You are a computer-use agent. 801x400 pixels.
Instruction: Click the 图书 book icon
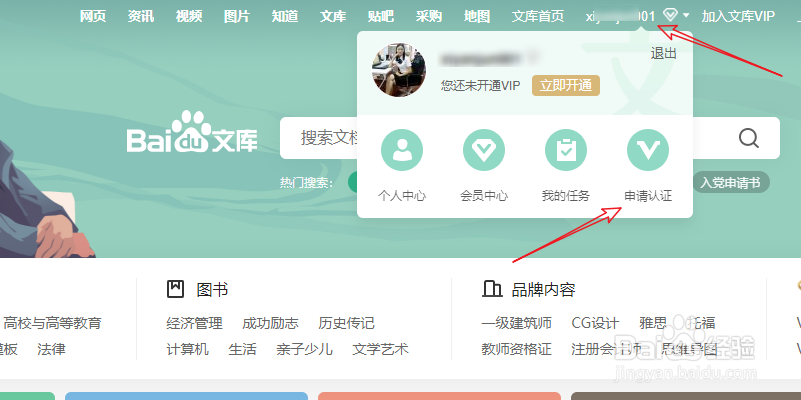point(175,289)
